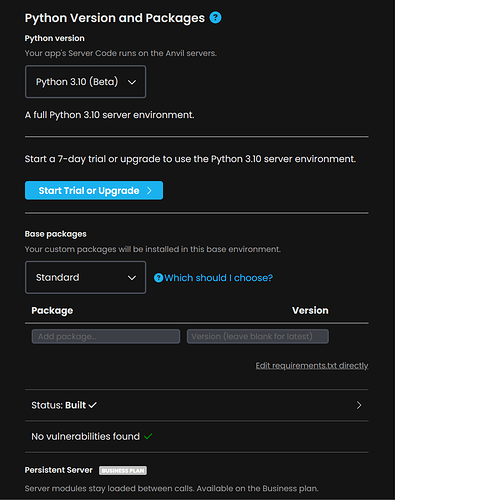Image resolution: width=499 pixels, height=500 pixels.
Task: Click the Persistent Server heading
Action: click(x=59, y=470)
